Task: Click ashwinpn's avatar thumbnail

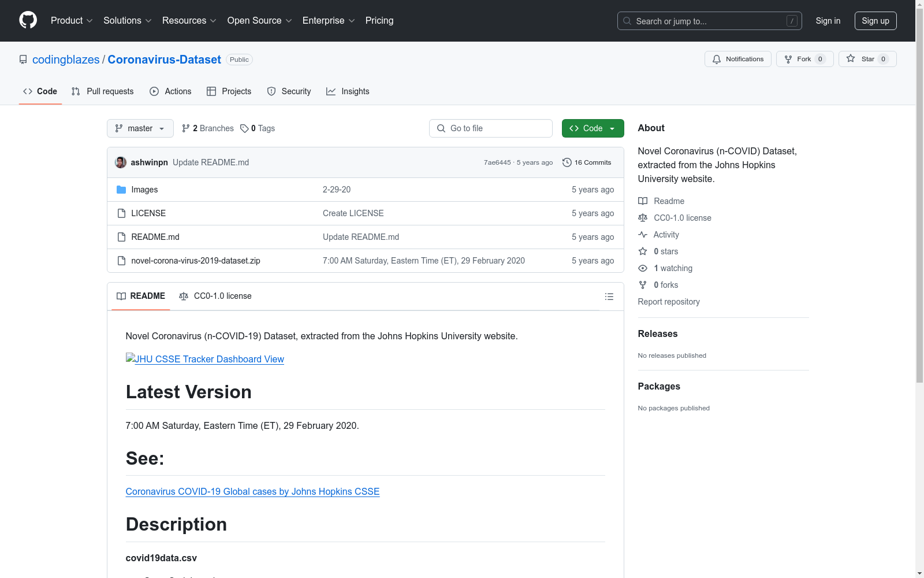Action: point(121,162)
